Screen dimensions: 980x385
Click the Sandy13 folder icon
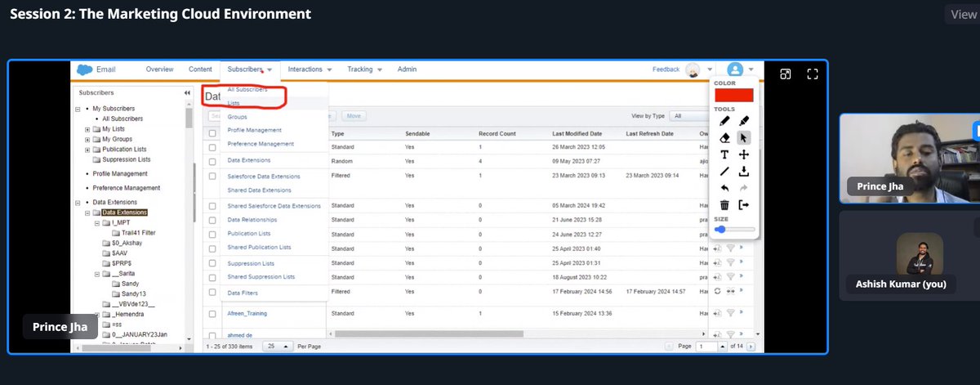115,293
